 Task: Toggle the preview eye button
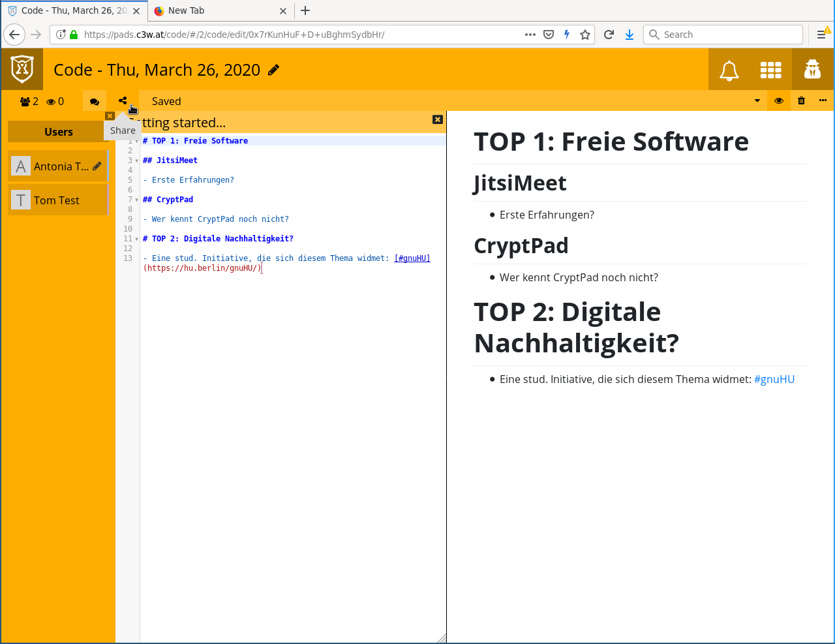[x=779, y=100]
